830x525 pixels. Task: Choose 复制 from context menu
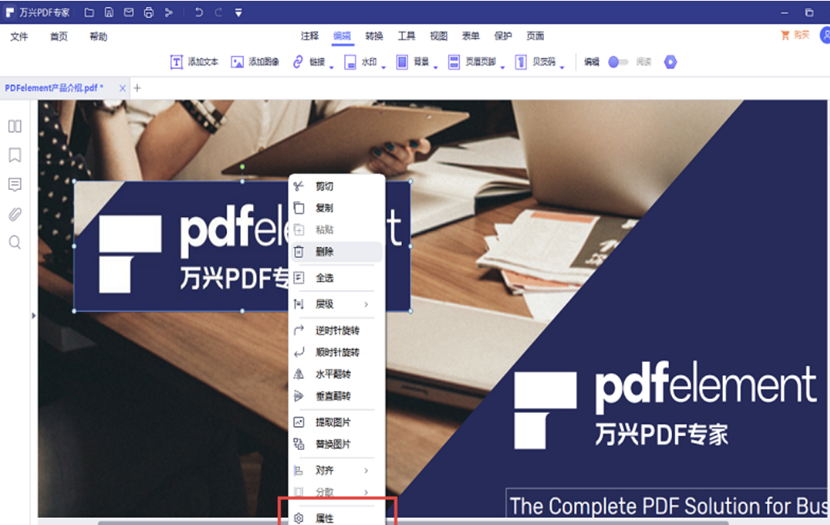(337, 208)
